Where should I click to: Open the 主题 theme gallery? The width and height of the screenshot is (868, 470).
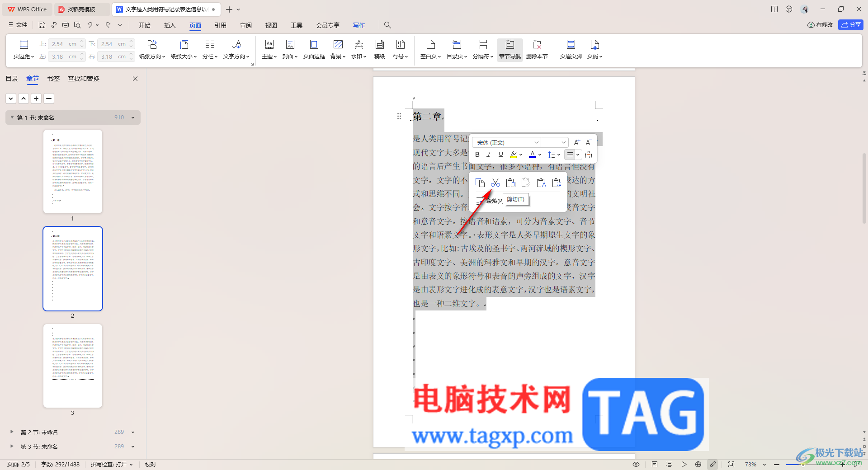[269, 49]
